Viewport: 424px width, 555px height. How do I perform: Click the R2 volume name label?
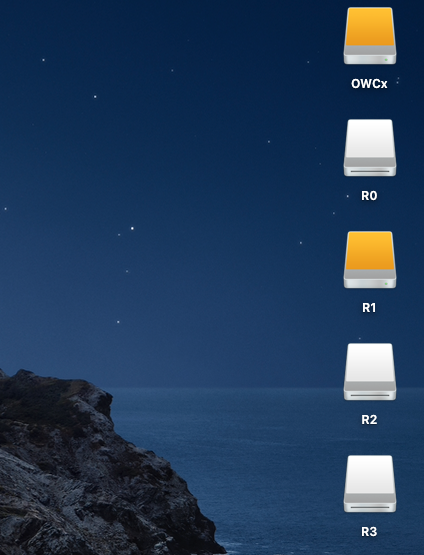pyautogui.click(x=369, y=420)
